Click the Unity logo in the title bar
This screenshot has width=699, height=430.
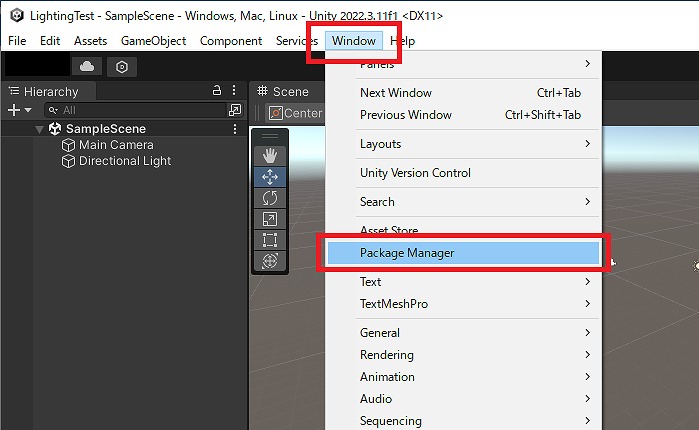tap(16, 16)
